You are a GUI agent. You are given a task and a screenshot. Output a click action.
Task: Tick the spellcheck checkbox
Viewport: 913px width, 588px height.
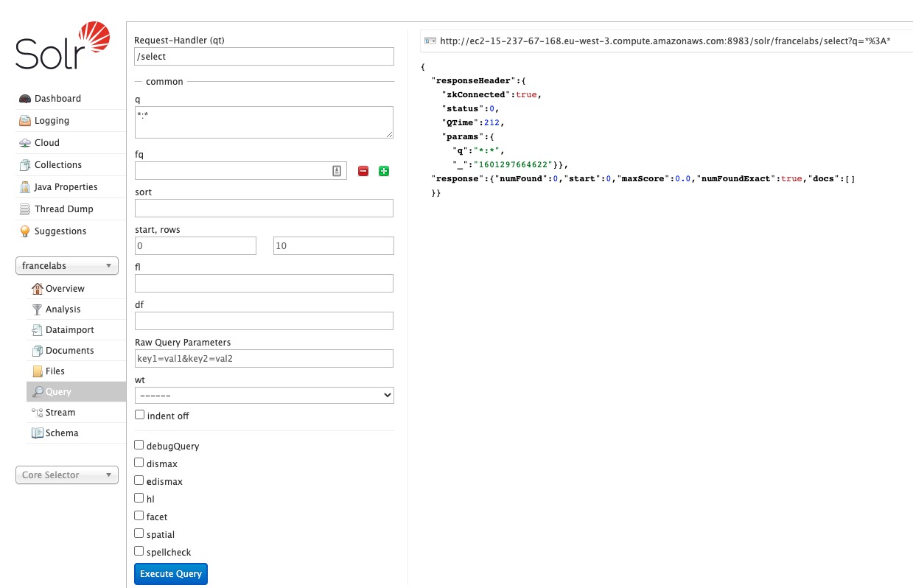coord(139,552)
